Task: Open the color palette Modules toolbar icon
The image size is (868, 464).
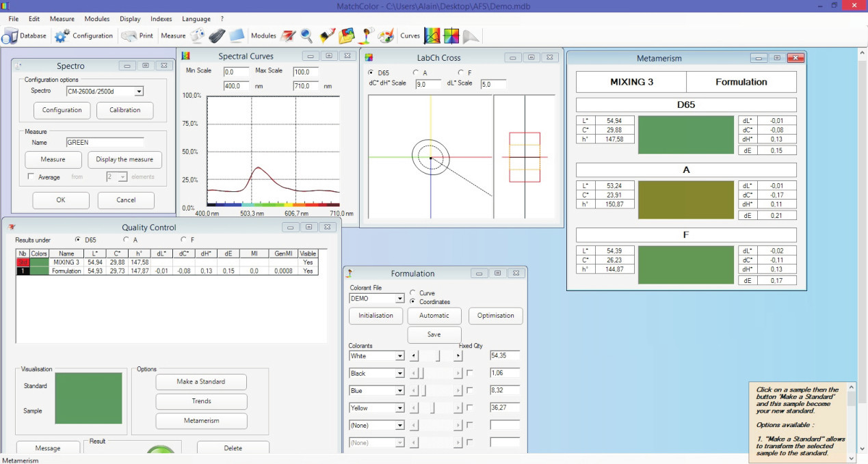Action: click(385, 36)
